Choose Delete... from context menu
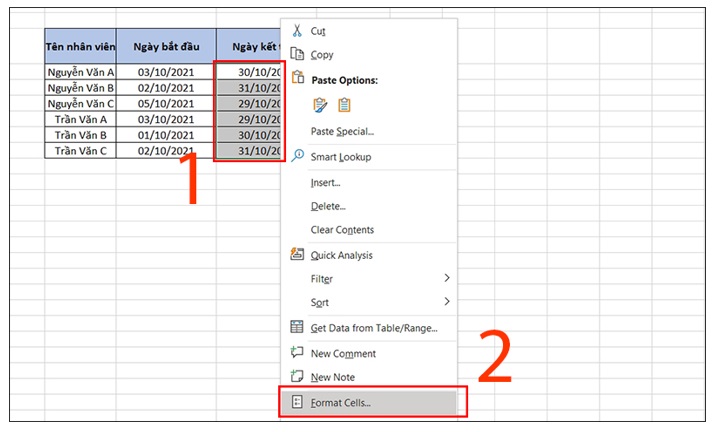Viewport: 722px width, 432px height. point(328,206)
